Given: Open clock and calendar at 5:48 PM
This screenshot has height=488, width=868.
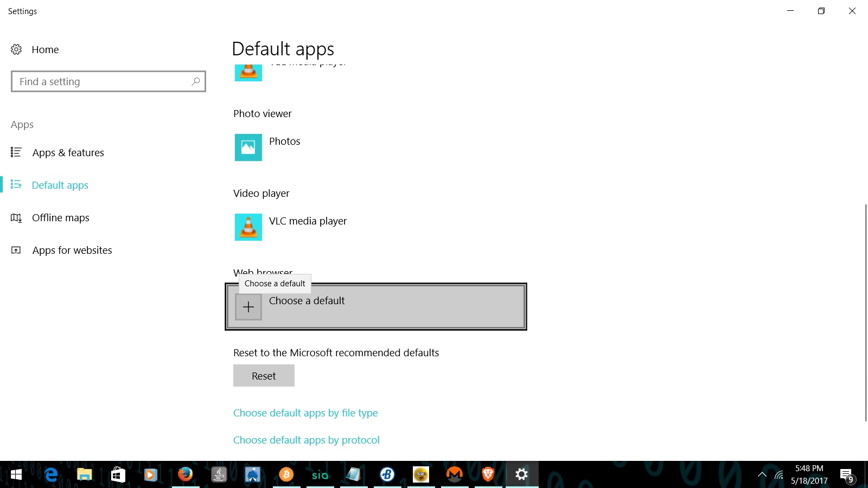Looking at the screenshot, I should [x=809, y=474].
